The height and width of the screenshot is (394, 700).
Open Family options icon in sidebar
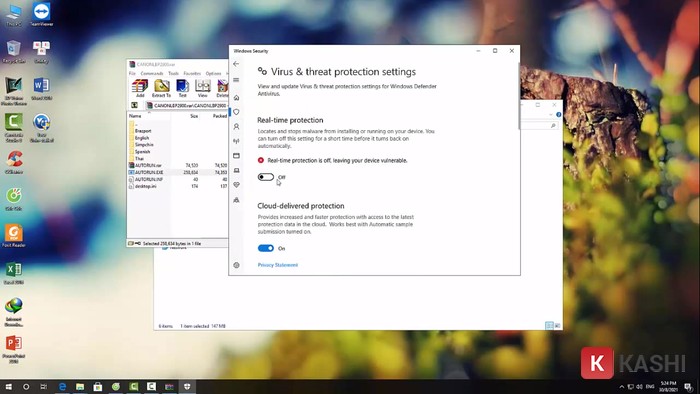pos(236,200)
